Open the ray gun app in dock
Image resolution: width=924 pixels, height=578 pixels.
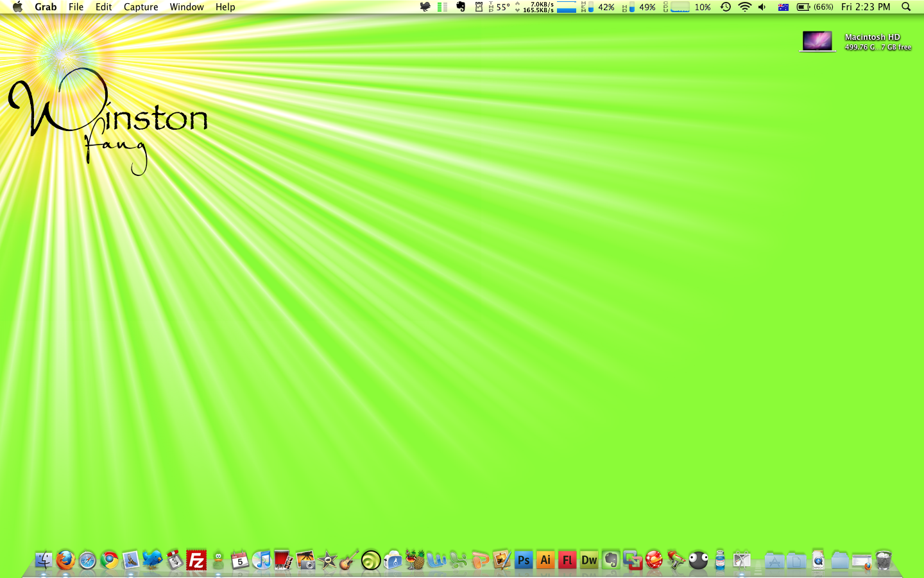[676, 560]
